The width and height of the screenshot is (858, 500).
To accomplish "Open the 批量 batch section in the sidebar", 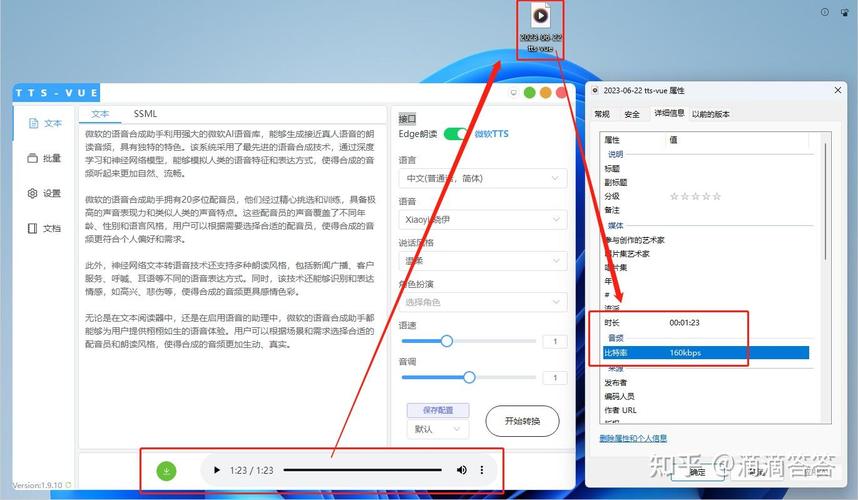I will [x=45, y=159].
